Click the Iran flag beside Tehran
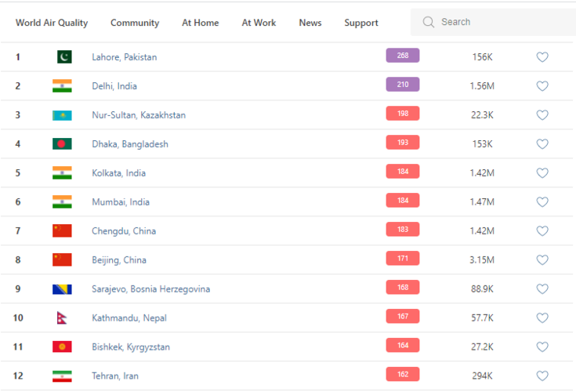 point(62,376)
